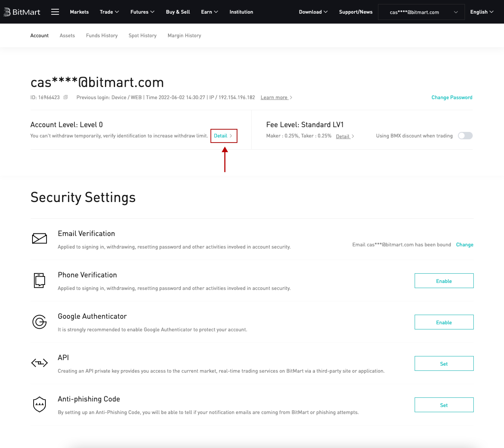Expand the Trade dropdown menu
Screen dimensions: 504x448
click(109, 12)
